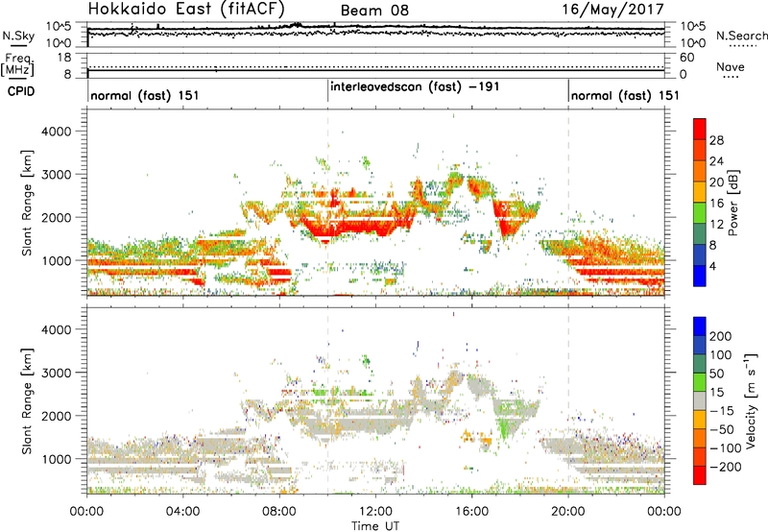The height and width of the screenshot is (532, 768).
Task: Click the 'Hokkaido East (fitACF)' title
Action: pyautogui.click(x=186, y=9)
